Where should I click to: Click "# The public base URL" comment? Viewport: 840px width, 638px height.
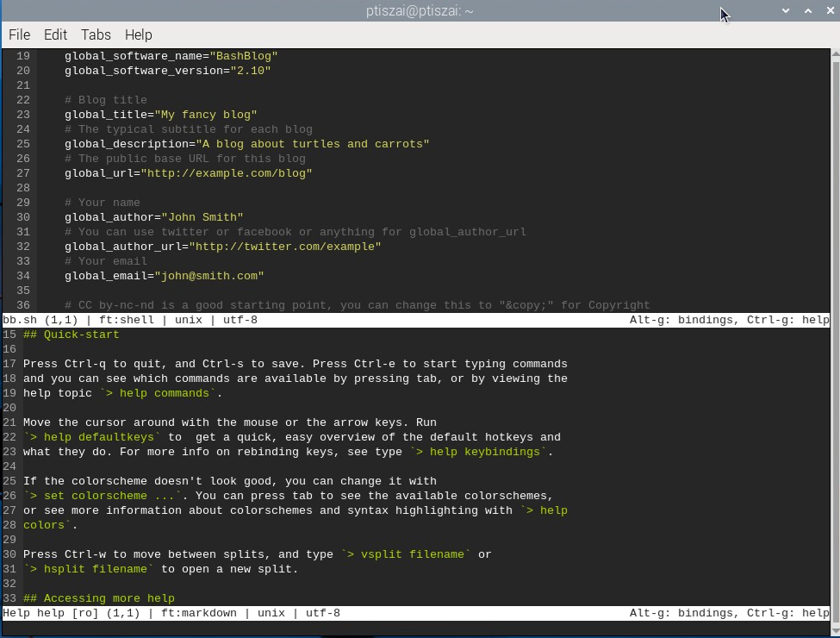pyautogui.click(x=185, y=159)
